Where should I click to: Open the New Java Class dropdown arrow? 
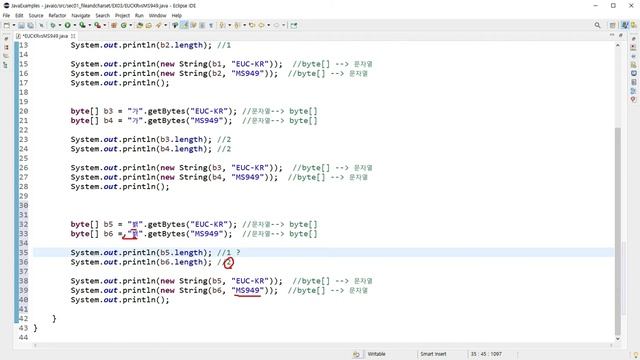coord(131,25)
